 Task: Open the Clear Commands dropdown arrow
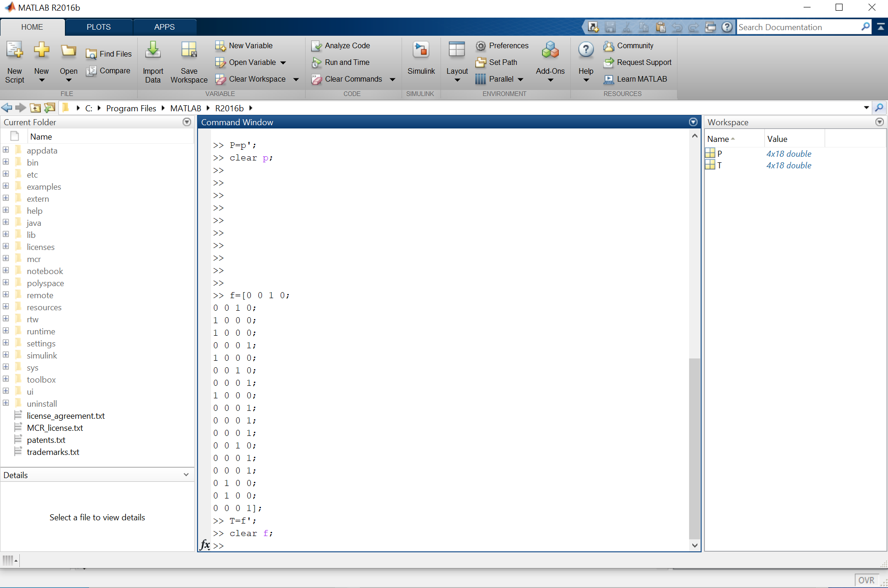point(392,79)
